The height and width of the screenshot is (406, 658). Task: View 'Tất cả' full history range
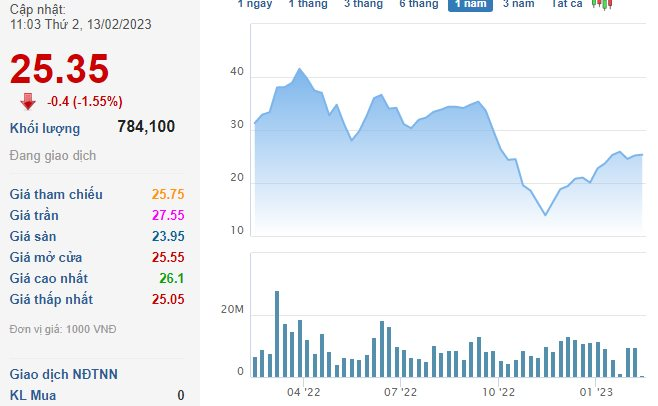point(568,4)
